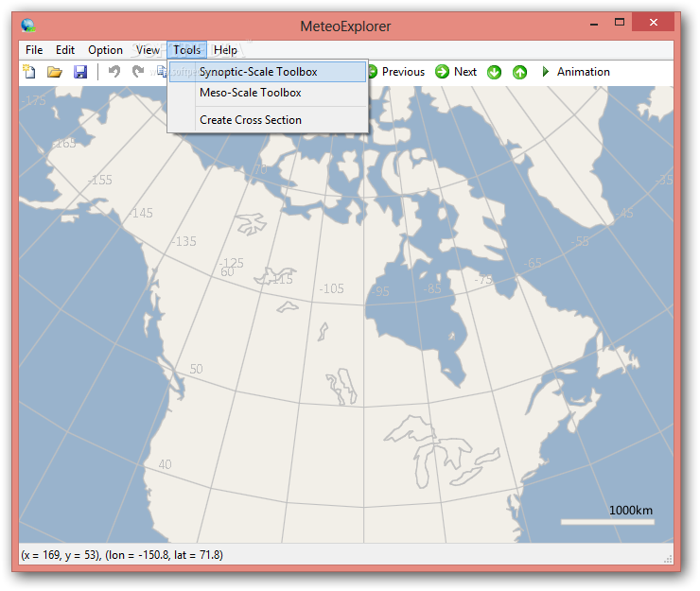Click the Undo arrow icon
Image resolution: width=700 pixels, height=591 pixels.
(114, 72)
